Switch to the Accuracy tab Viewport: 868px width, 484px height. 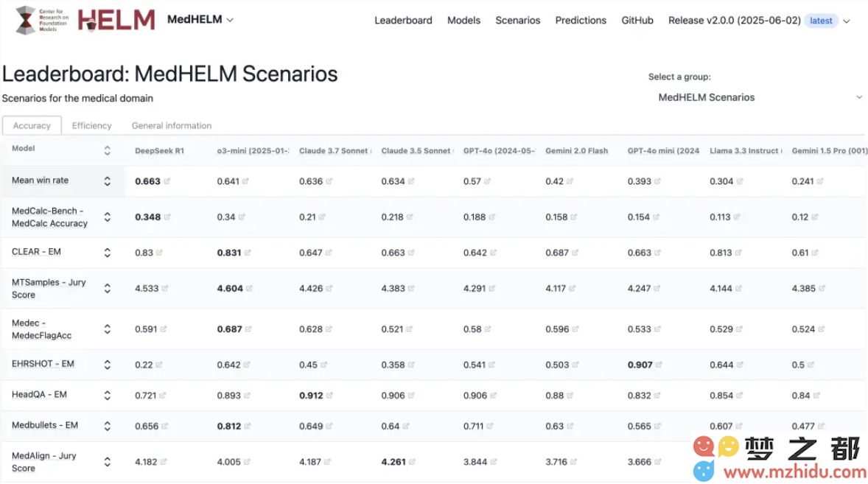(x=32, y=125)
